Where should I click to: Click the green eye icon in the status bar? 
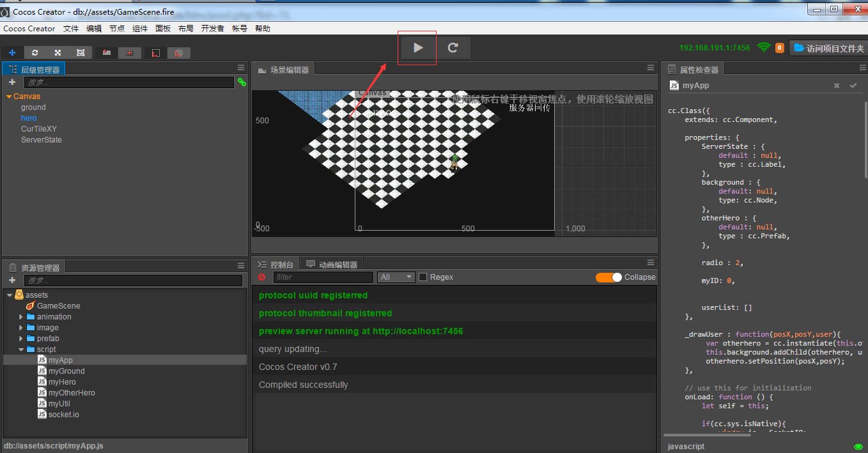click(x=858, y=447)
